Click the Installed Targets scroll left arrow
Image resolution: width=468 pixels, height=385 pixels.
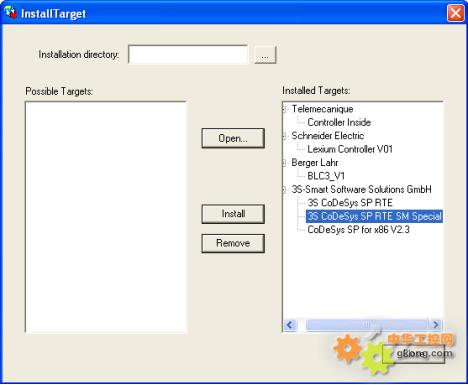290,325
